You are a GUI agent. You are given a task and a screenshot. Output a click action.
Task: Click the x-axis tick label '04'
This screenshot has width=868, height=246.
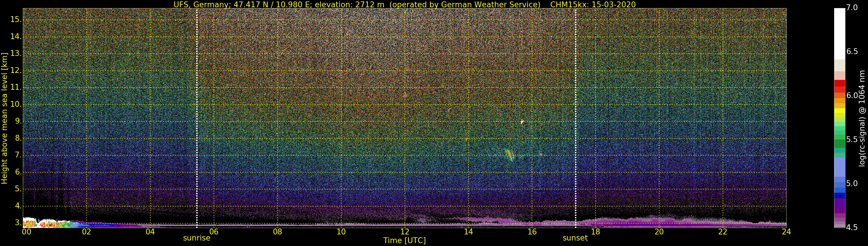[x=150, y=232]
